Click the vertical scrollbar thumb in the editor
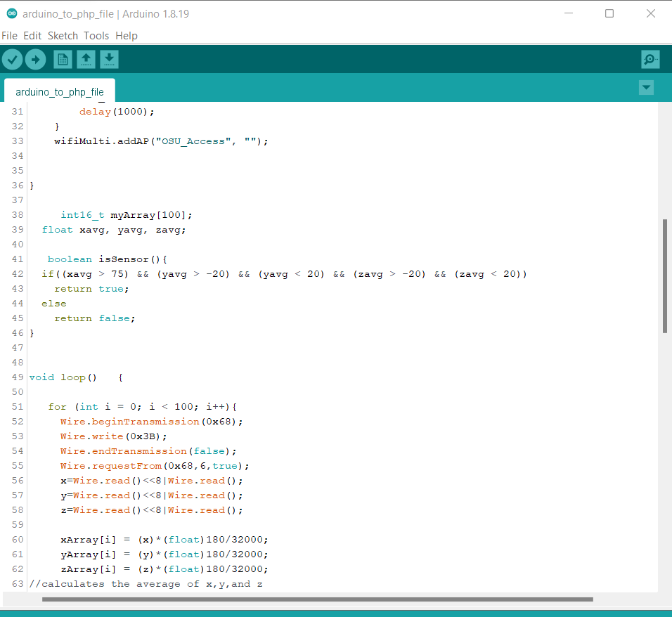The height and width of the screenshot is (617, 672). click(665, 275)
